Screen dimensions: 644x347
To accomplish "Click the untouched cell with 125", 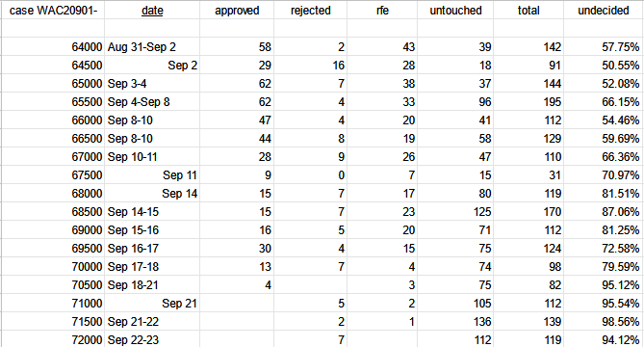I will pos(455,212).
